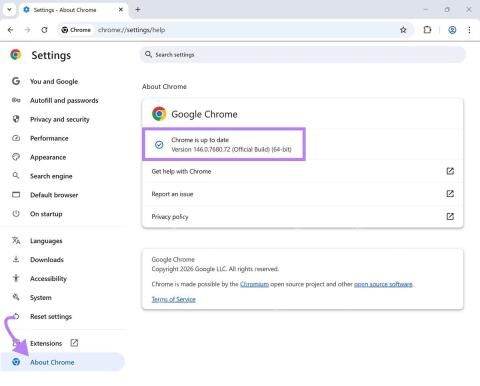The width and height of the screenshot is (480, 386).
Task: Open the tab search dropdown arrow
Action: [9, 10]
